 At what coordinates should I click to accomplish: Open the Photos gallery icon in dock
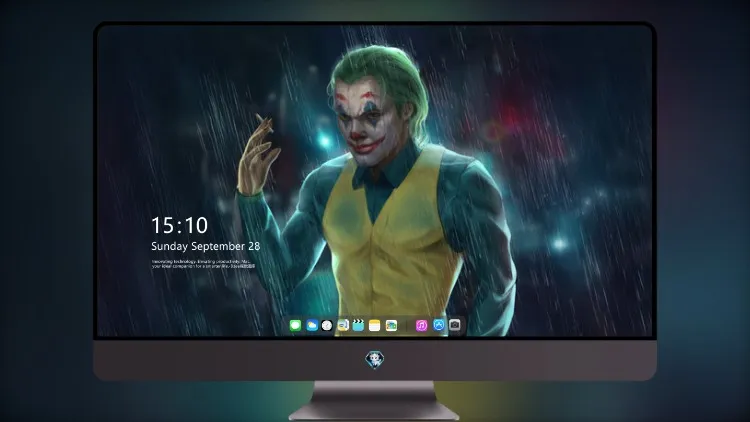coord(391,325)
